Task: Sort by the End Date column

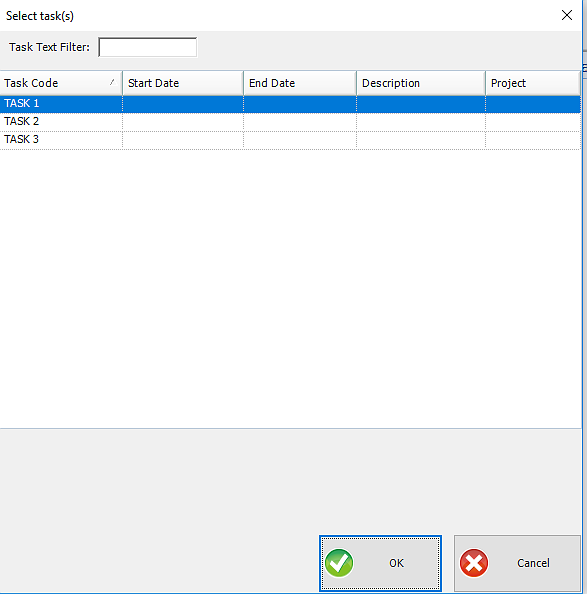Action: 300,83
